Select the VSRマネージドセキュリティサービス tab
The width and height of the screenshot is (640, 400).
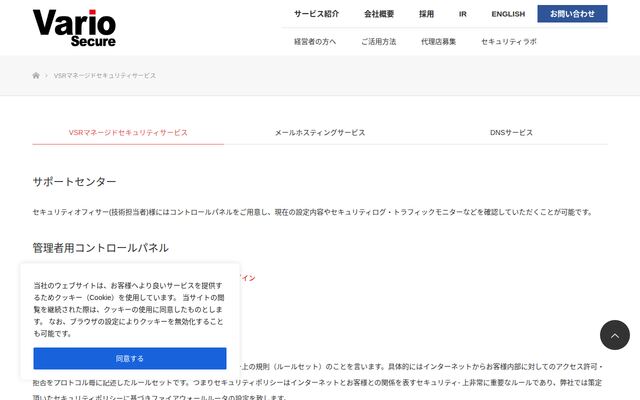[x=128, y=133]
